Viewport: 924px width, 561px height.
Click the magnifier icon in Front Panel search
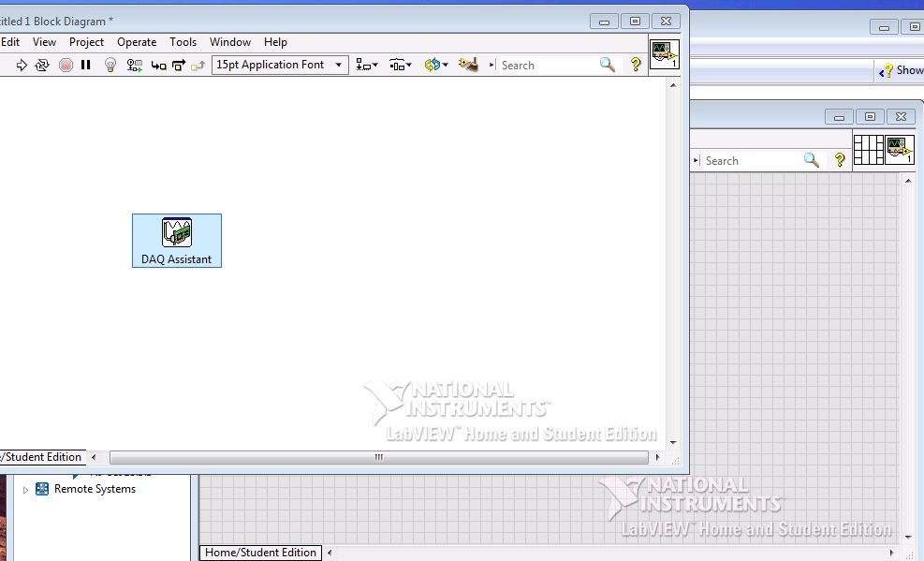tap(812, 160)
